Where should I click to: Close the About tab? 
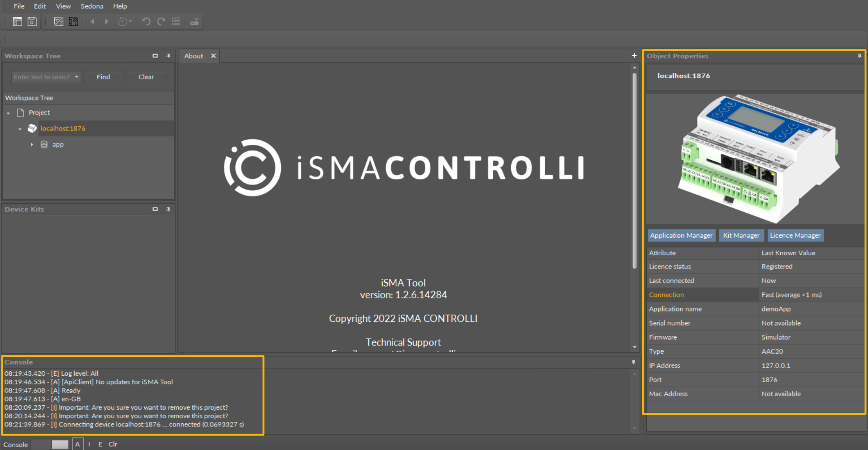click(213, 56)
